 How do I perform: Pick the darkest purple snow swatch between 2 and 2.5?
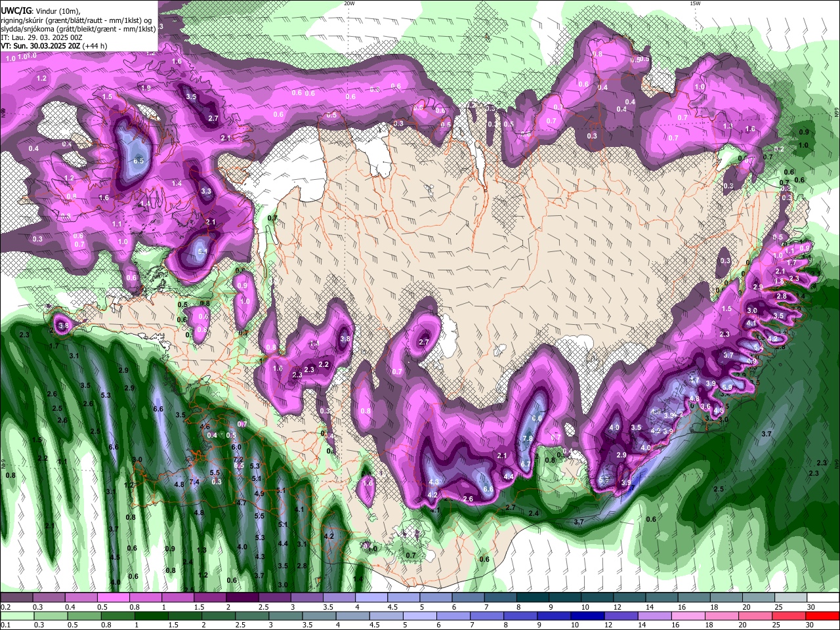coord(242,598)
